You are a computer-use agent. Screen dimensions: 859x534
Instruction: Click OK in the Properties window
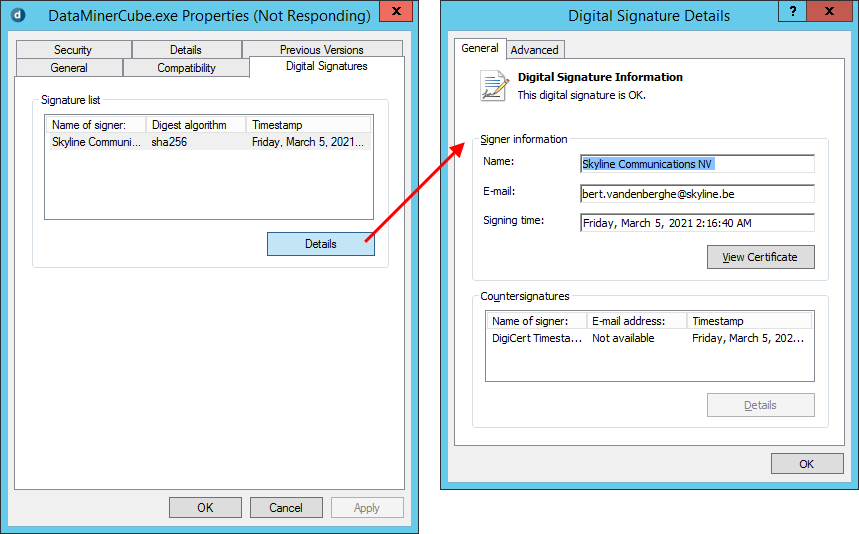205,508
